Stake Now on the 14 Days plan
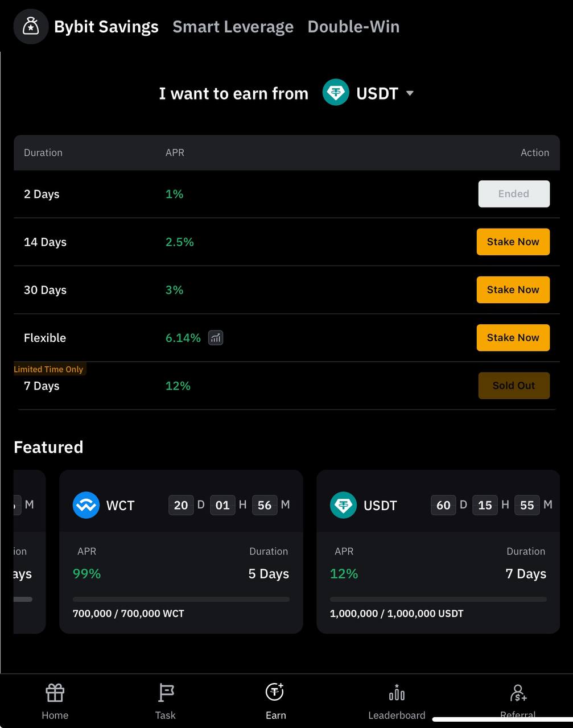This screenshot has height=728, width=573. (x=513, y=242)
